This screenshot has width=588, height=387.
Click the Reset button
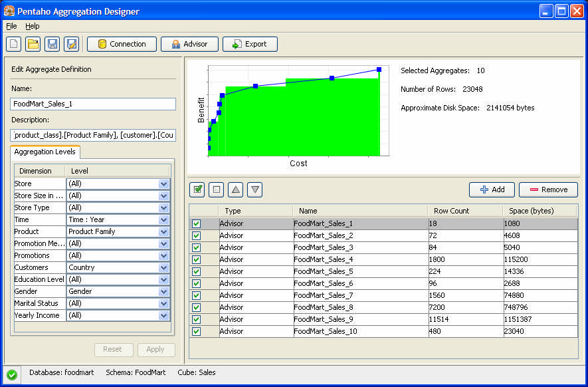pyautogui.click(x=114, y=350)
